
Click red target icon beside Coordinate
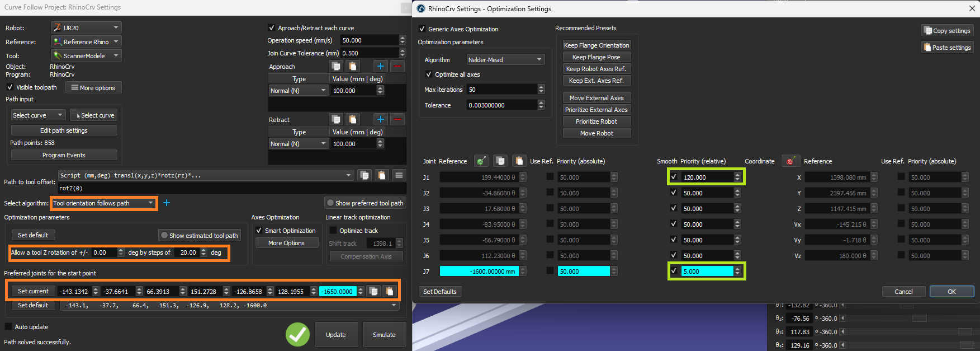click(x=790, y=161)
